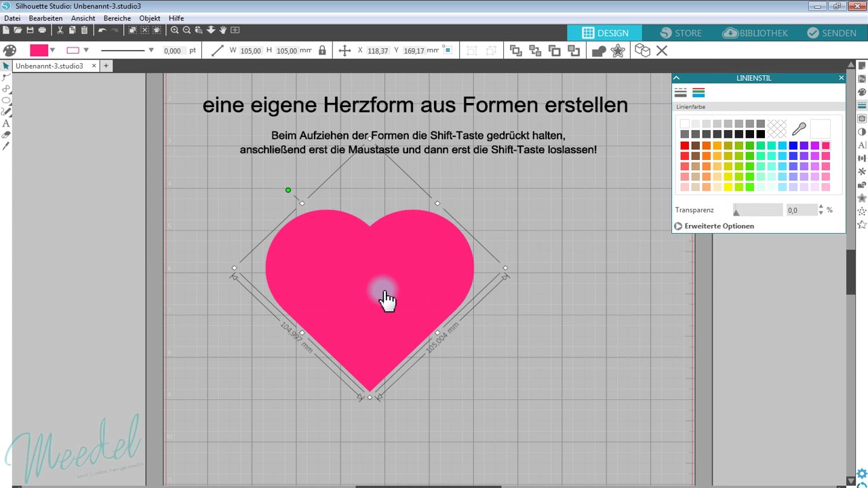Collapse the Linienstil panel with chevron
The width and height of the screenshot is (868, 488).
[x=676, y=78]
